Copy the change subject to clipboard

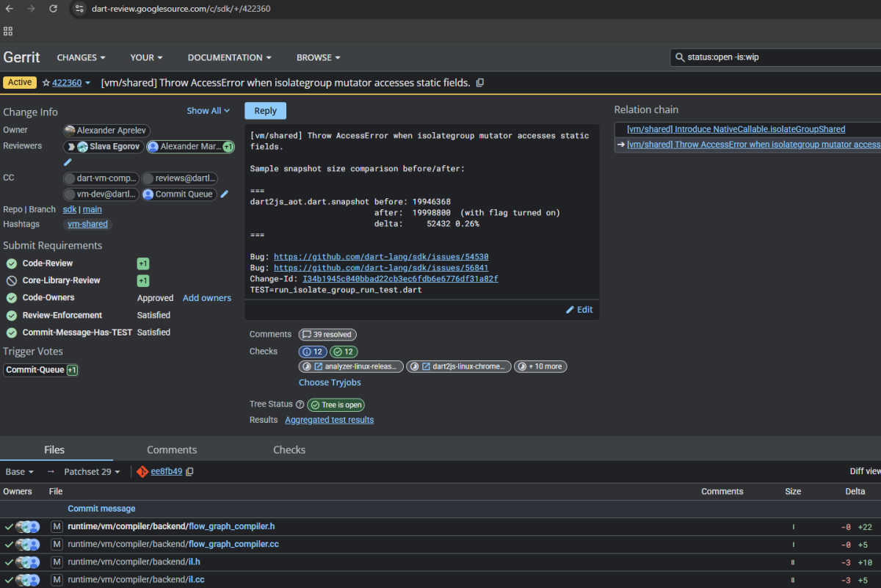[x=480, y=82]
